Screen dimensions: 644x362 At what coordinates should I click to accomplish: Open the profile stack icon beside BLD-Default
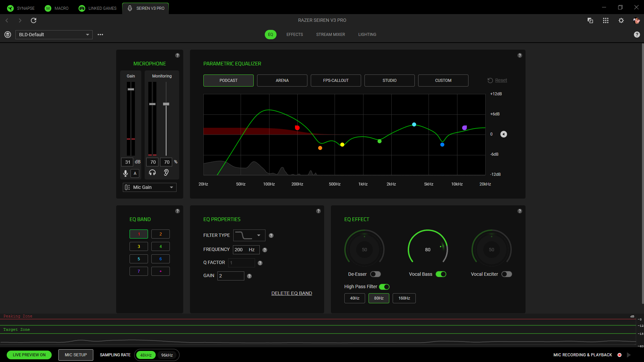point(8,35)
